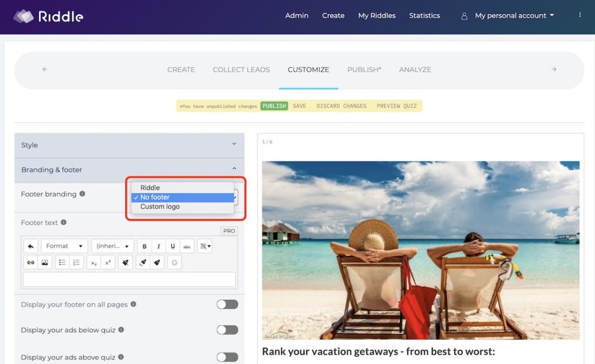Insert an image in footer text
The image size is (595, 364).
[x=45, y=262]
